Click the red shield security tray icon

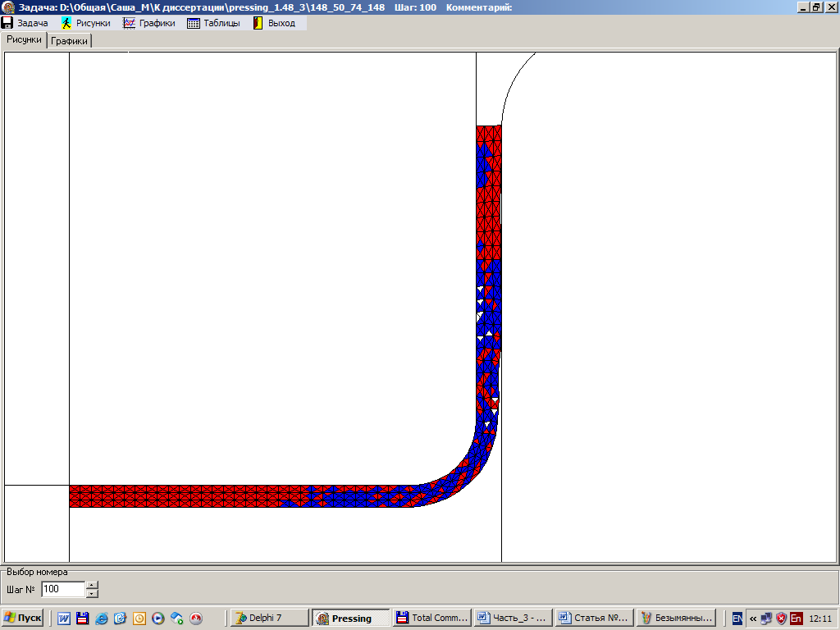(781, 619)
